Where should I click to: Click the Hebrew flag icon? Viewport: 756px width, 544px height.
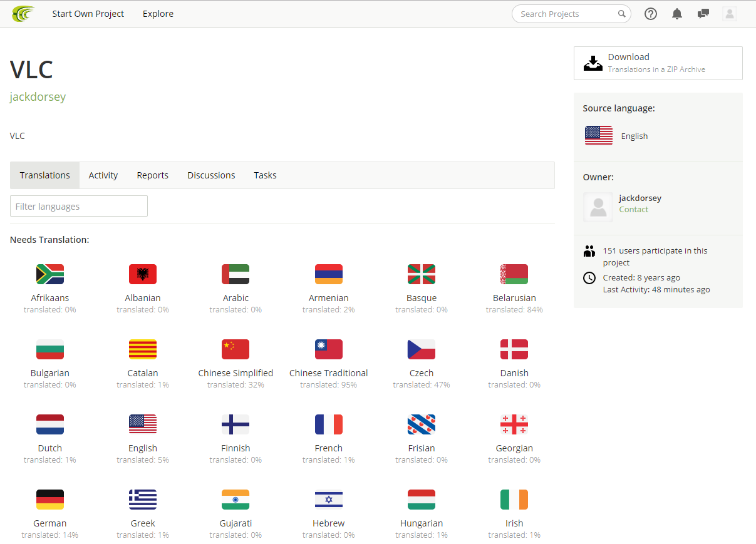[329, 500]
